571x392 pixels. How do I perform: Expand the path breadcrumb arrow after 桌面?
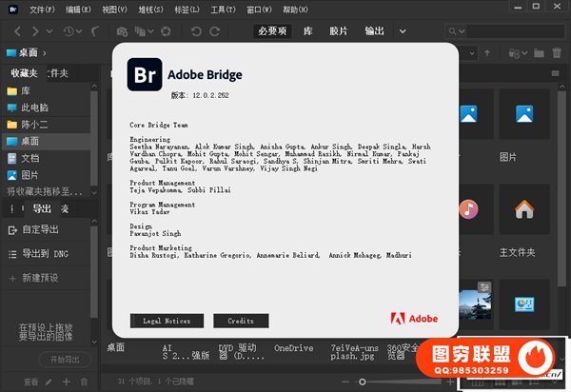[x=45, y=53]
